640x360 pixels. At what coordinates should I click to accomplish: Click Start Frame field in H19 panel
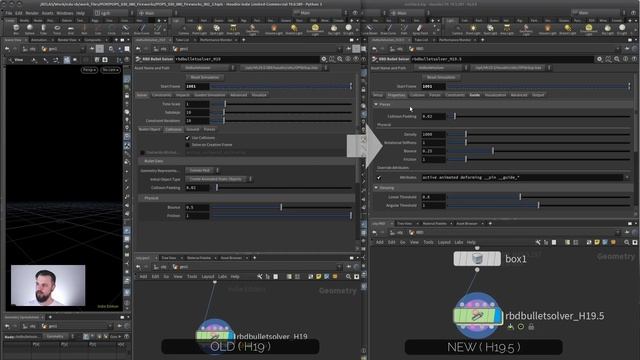[x=197, y=86]
